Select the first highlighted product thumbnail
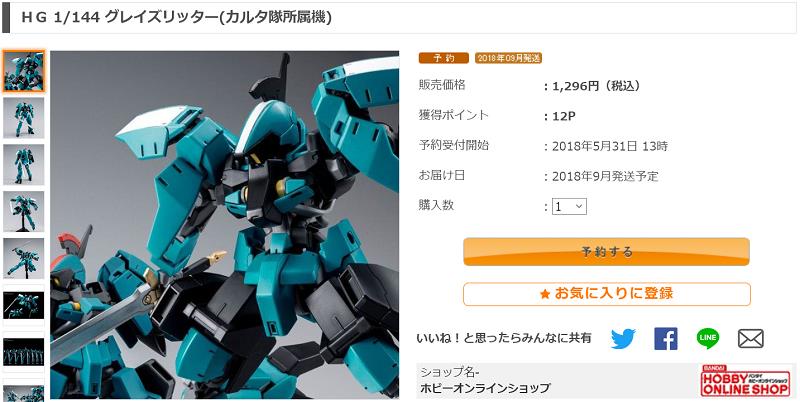 coord(23,71)
